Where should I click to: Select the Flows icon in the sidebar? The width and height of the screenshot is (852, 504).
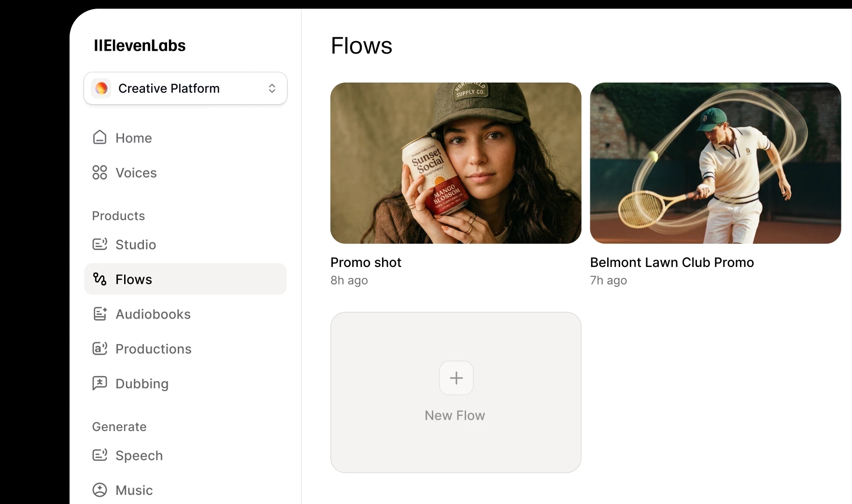pyautogui.click(x=100, y=279)
